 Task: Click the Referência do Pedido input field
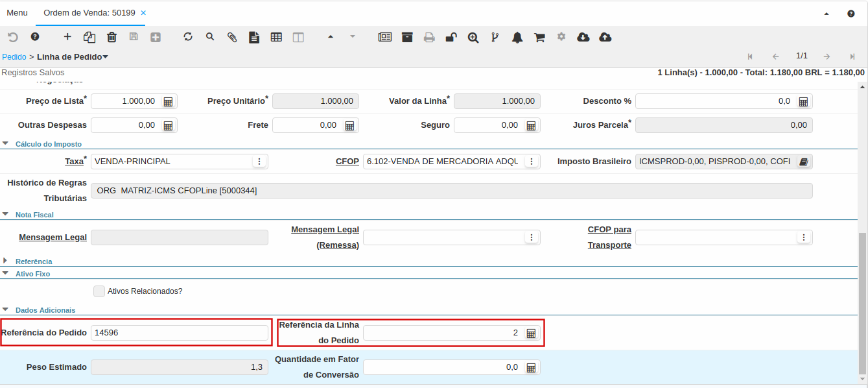(x=179, y=333)
